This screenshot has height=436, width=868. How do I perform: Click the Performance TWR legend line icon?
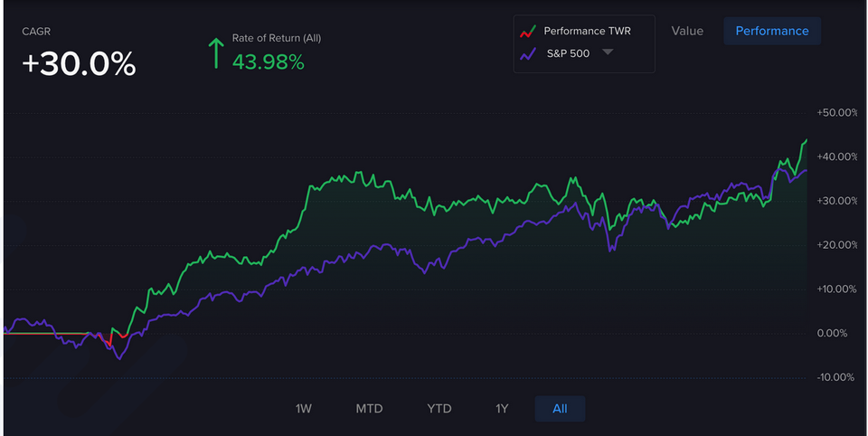coord(527,31)
